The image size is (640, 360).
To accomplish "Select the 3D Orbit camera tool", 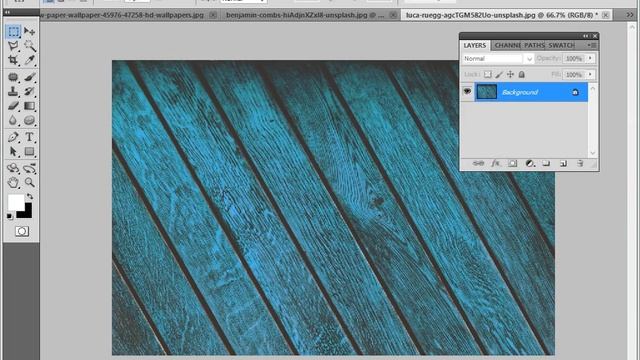I will pos(29,168).
